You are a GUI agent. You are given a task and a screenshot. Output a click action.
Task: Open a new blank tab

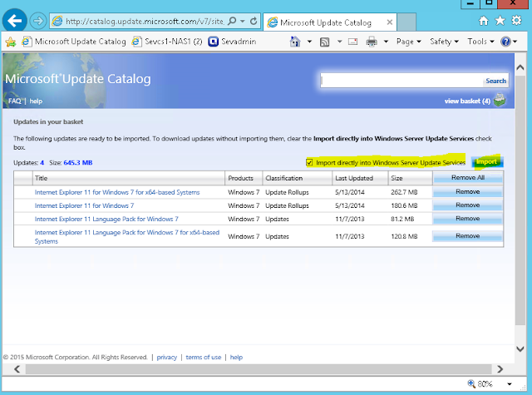click(406, 22)
